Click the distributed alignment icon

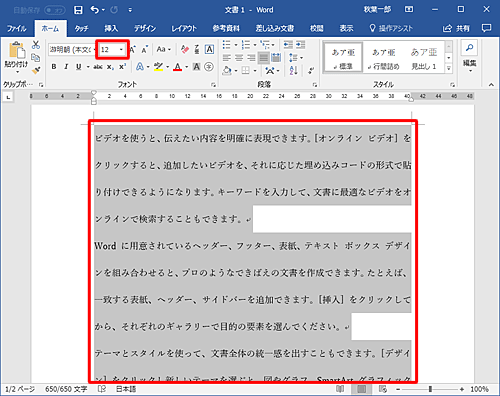click(276, 58)
